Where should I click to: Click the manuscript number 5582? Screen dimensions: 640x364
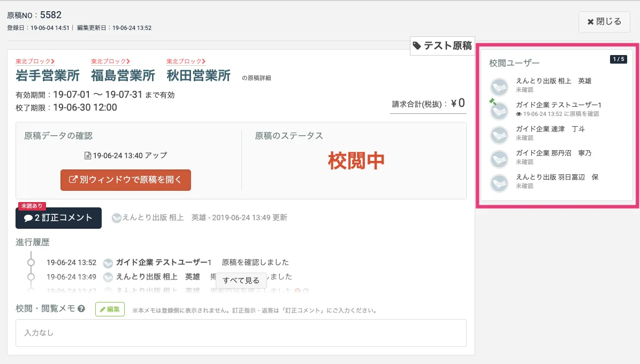pos(51,15)
